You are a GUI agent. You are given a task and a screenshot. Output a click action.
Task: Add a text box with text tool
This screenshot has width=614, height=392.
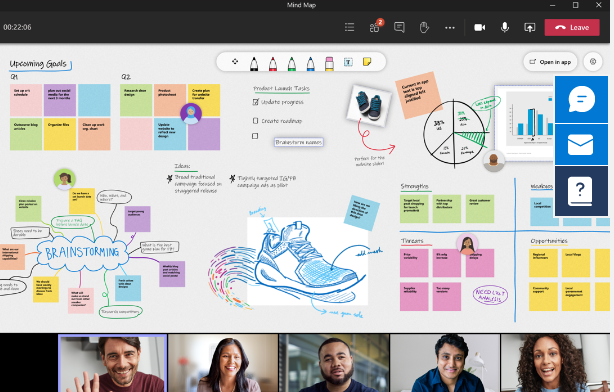click(x=348, y=62)
